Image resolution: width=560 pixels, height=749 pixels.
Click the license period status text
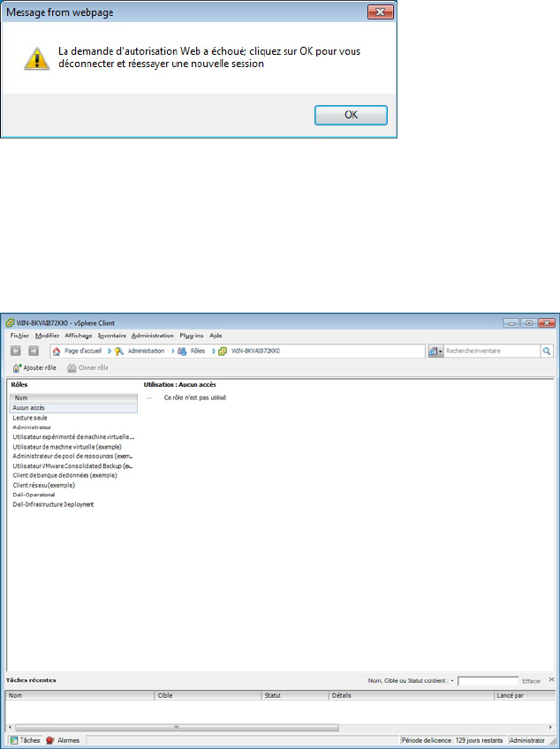(452, 740)
